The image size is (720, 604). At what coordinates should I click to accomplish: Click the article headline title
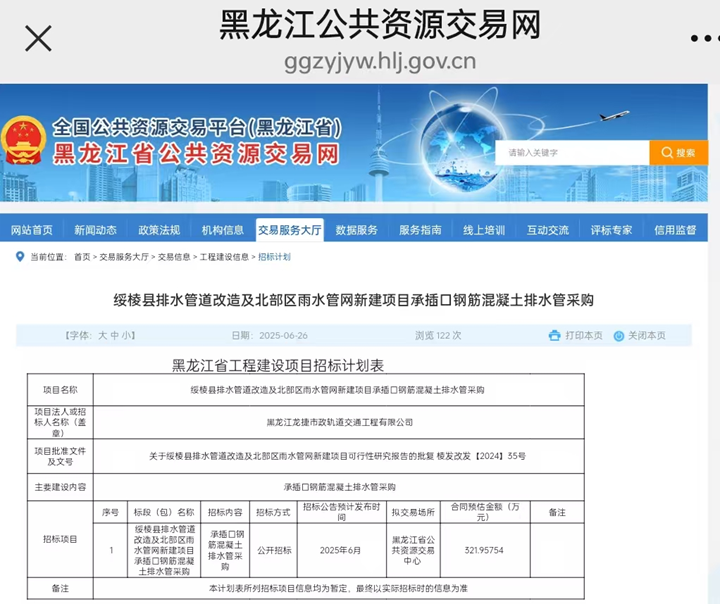tap(354, 300)
